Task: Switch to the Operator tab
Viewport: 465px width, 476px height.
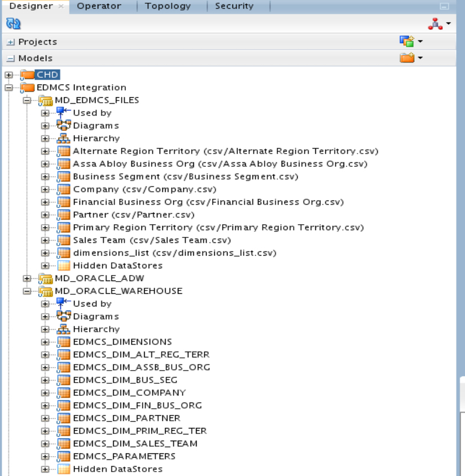Action: [x=98, y=6]
